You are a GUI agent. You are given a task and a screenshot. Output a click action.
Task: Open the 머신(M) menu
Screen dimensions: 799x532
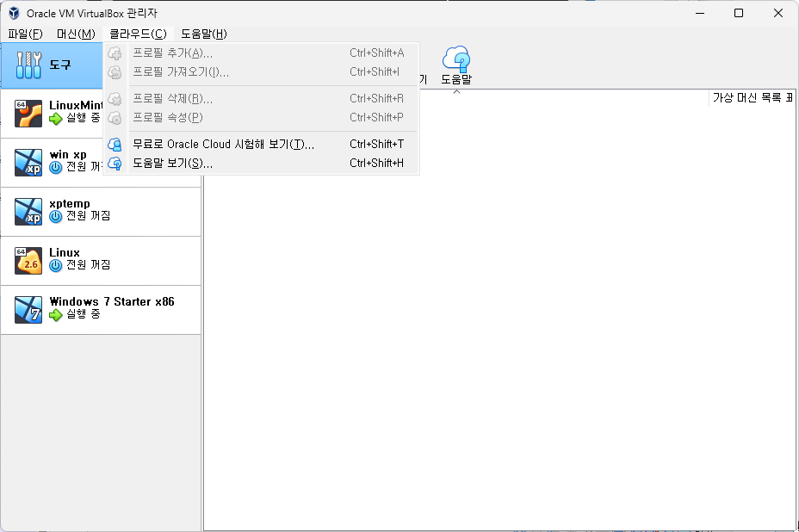click(x=76, y=34)
